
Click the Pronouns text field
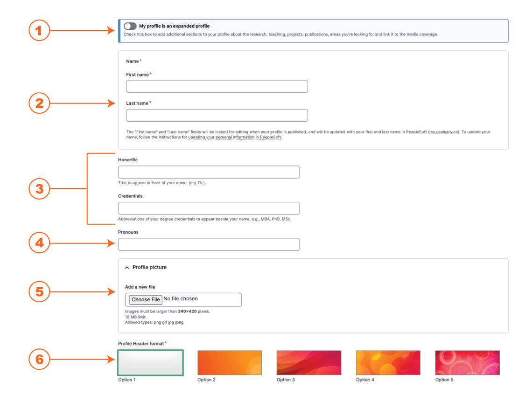pyautogui.click(x=209, y=244)
